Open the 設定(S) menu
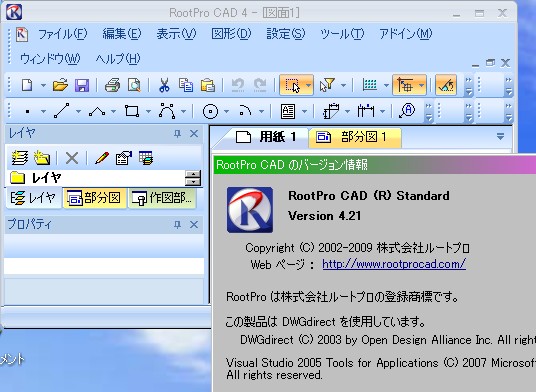This screenshot has height=392, width=536. (285, 34)
